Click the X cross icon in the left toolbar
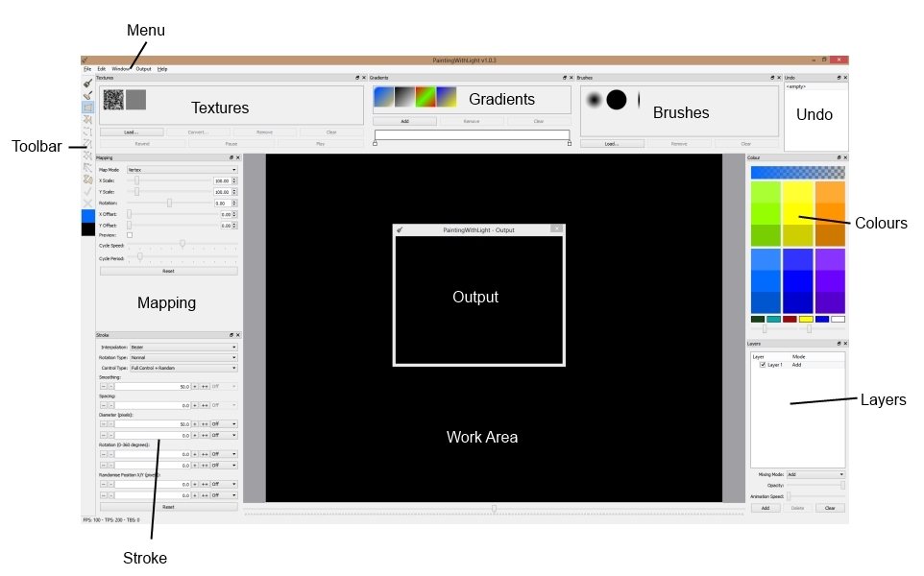924x576 pixels. pyautogui.click(x=87, y=204)
